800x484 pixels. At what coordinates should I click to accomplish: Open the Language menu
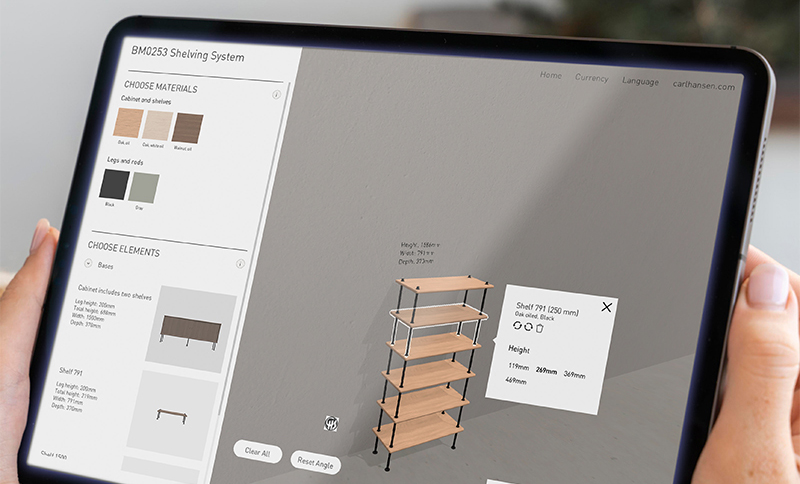tap(640, 81)
